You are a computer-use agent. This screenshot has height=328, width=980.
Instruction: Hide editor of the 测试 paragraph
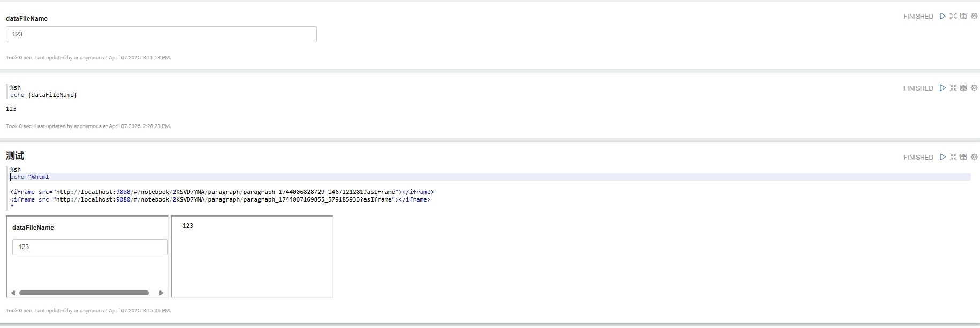[953, 157]
